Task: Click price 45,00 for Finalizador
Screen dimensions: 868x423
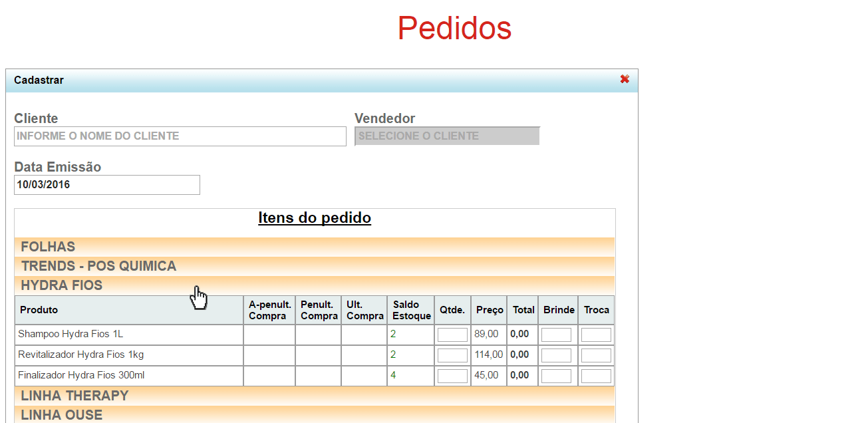Action: [486, 375]
